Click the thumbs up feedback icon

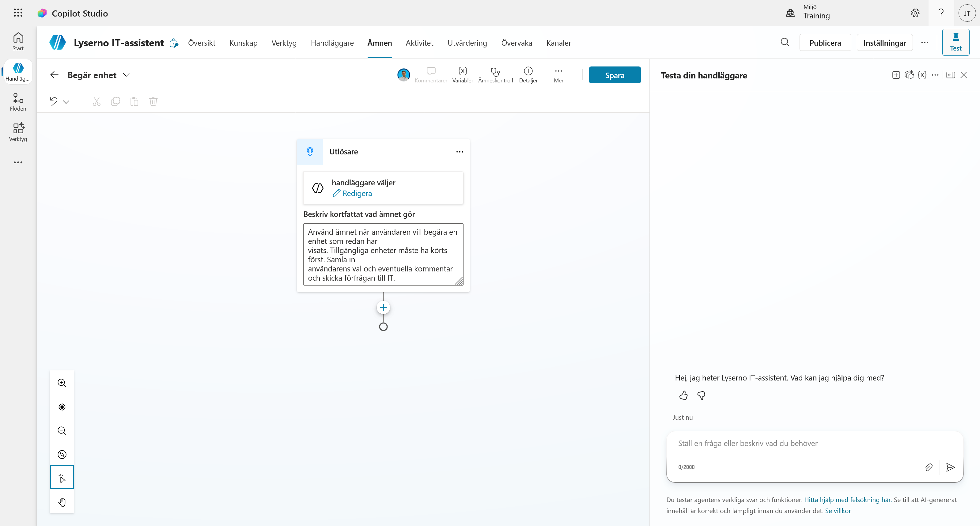[683, 395]
